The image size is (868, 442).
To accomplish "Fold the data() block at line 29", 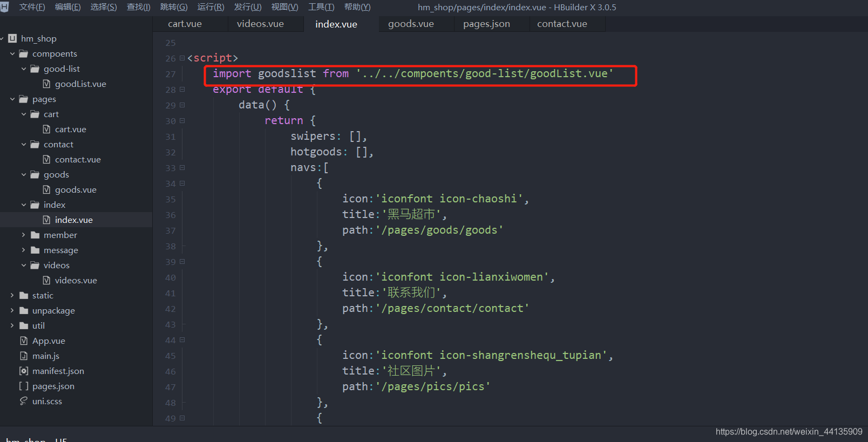I will point(182,105).
